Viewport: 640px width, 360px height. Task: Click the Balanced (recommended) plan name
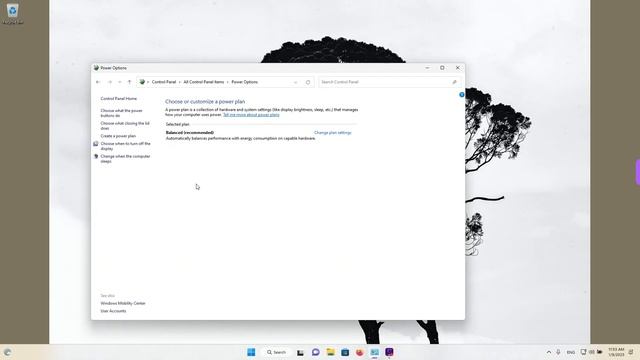189,133
